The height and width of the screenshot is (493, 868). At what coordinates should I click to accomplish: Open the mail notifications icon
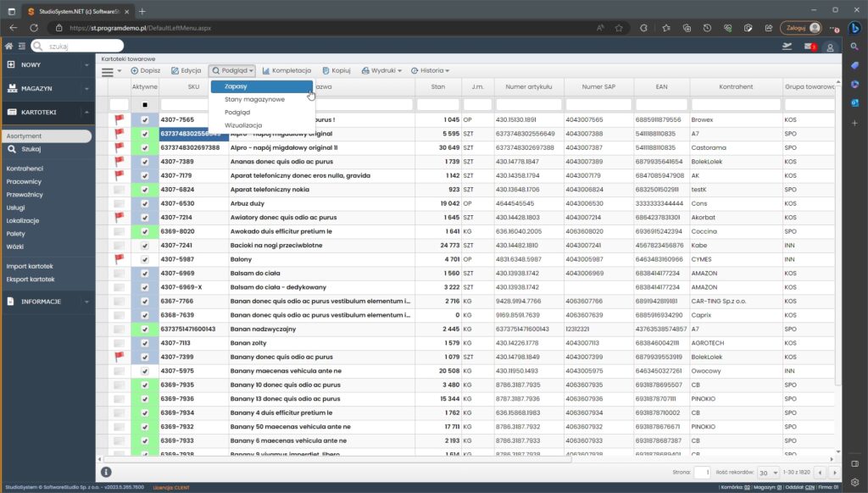(809, 47)
